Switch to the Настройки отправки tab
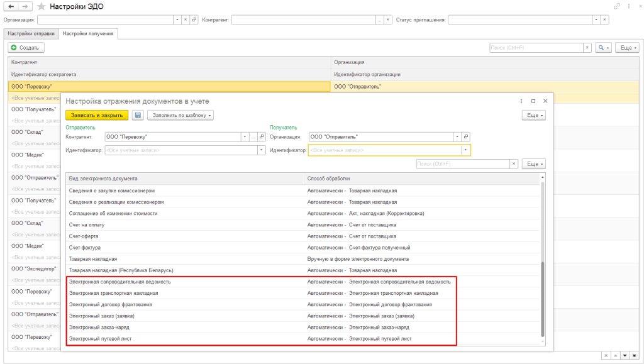 click(x=31, y=34)
